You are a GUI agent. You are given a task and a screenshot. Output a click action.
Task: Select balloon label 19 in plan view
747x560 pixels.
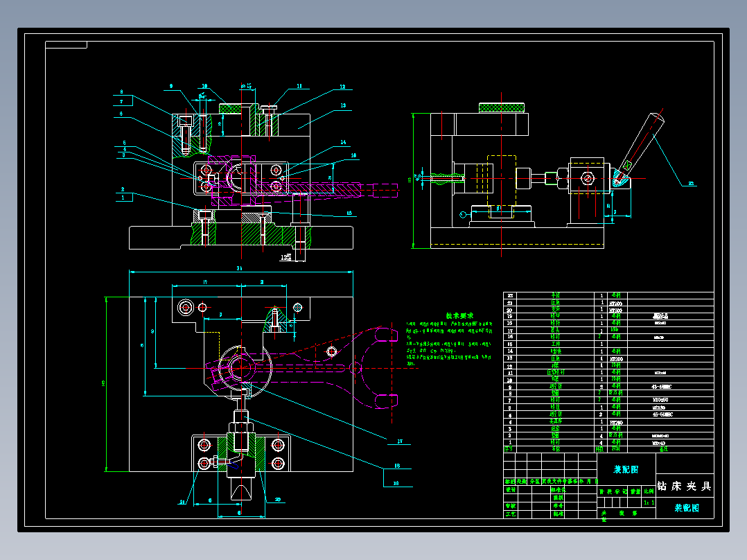tap(396, 483)
